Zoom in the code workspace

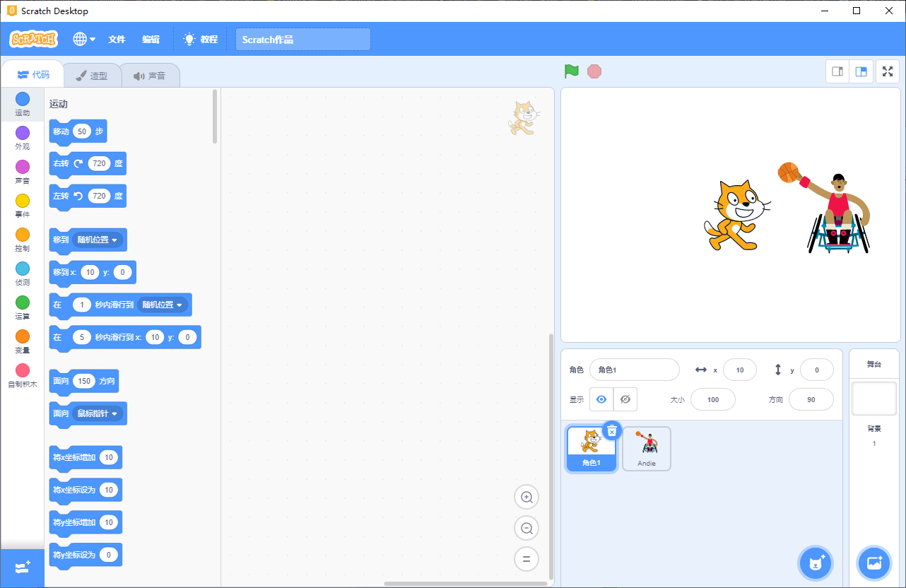(526, 497)
